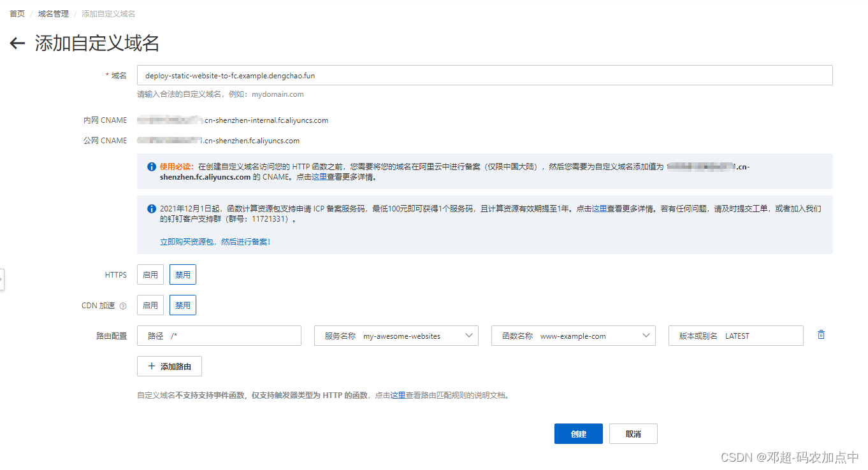Go to 域名管理 breadcrumb

[54, 13]
